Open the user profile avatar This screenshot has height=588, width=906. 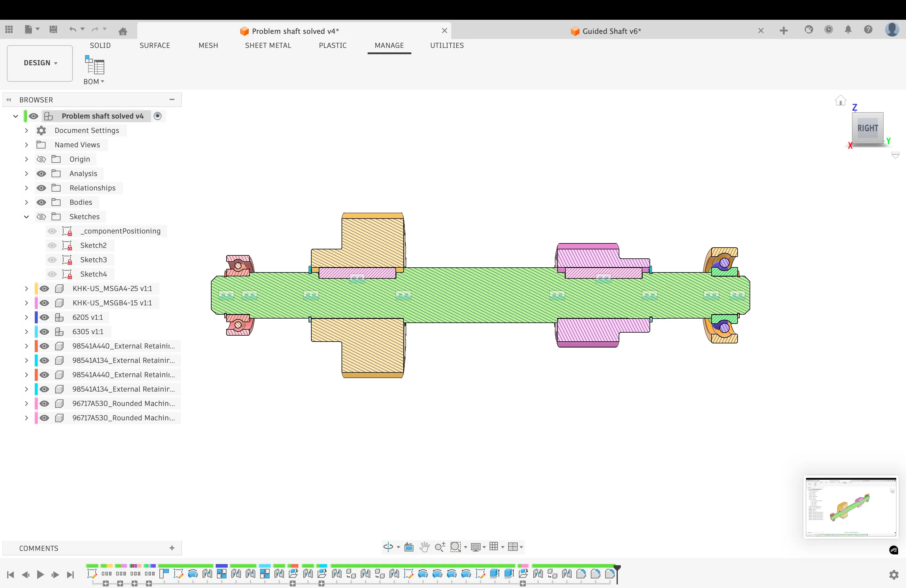[x=892, y=29]
